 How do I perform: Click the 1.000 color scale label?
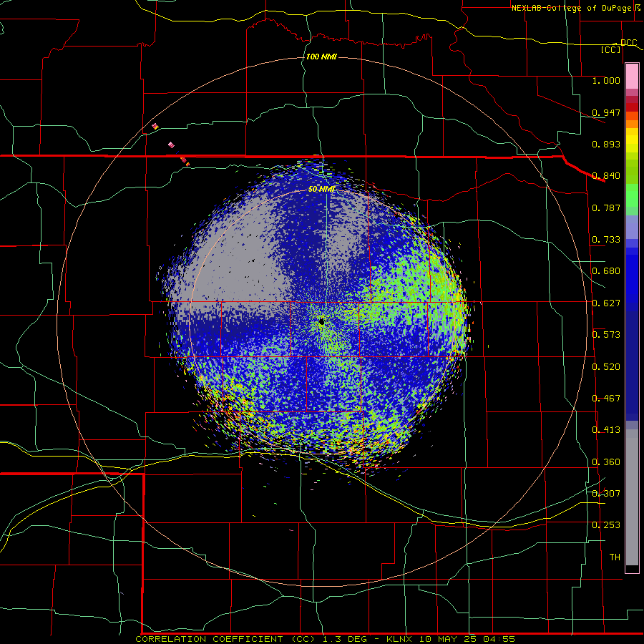(606, 80)
